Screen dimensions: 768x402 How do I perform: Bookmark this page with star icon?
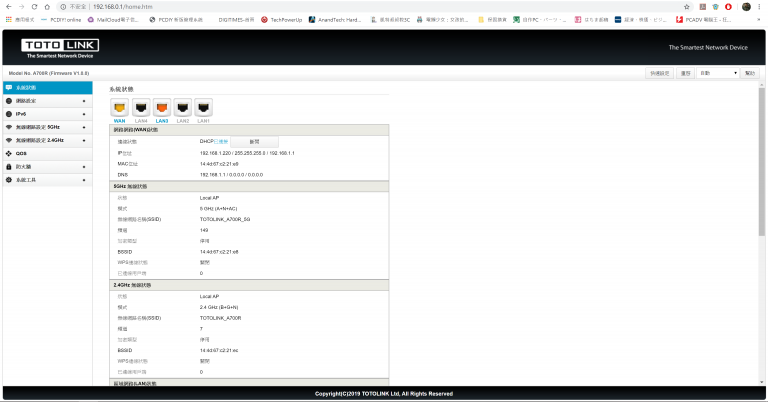687,7
